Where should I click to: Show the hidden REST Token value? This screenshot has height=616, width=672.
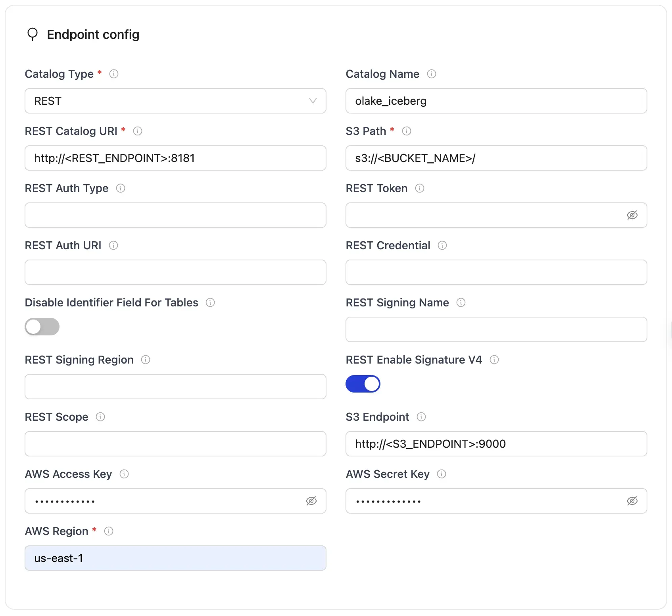pos(632,215)
